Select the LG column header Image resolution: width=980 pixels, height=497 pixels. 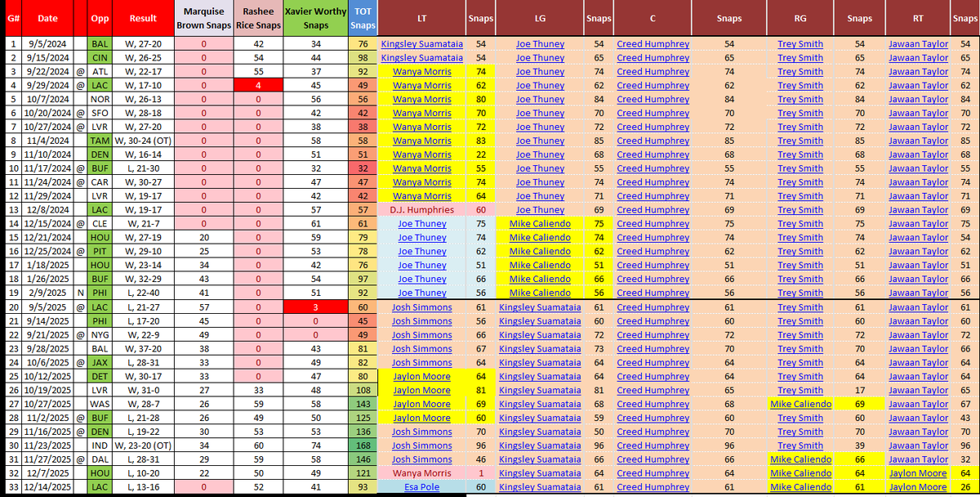[540, 18]
